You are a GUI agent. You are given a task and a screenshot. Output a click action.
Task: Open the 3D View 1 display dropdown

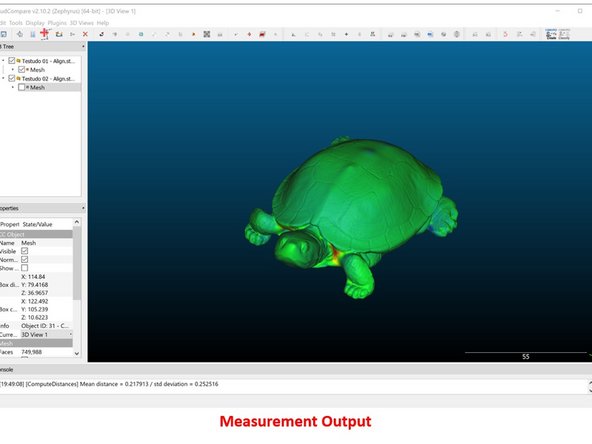[46, 335]
